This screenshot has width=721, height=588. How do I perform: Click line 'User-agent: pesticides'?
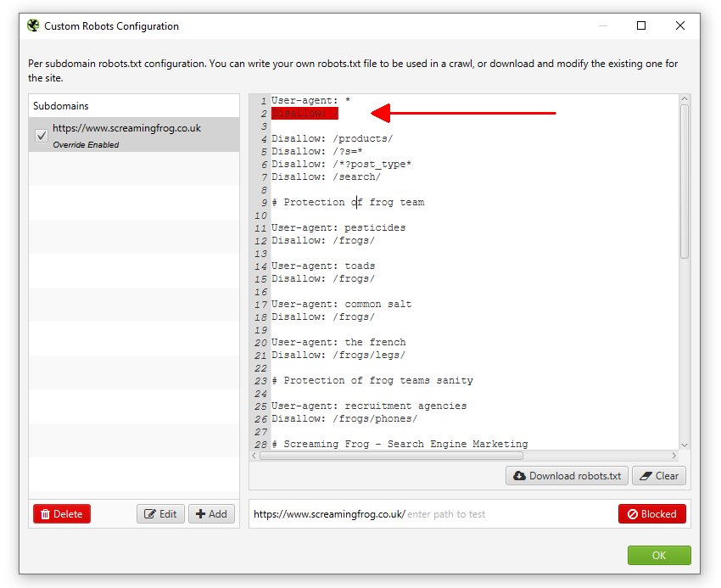[338, 227]
